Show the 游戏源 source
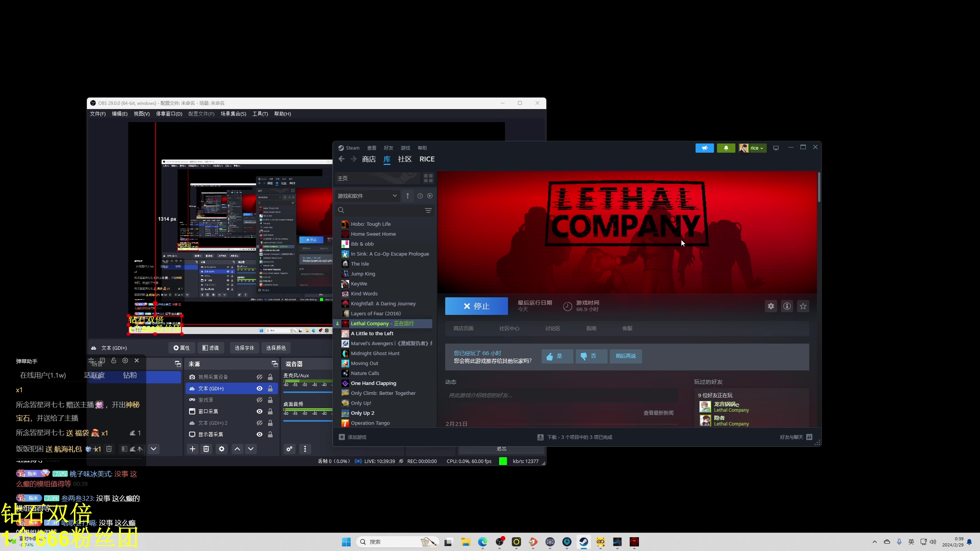Image resolution: width=980 pixels, height=551 pixels. [260, 400]
